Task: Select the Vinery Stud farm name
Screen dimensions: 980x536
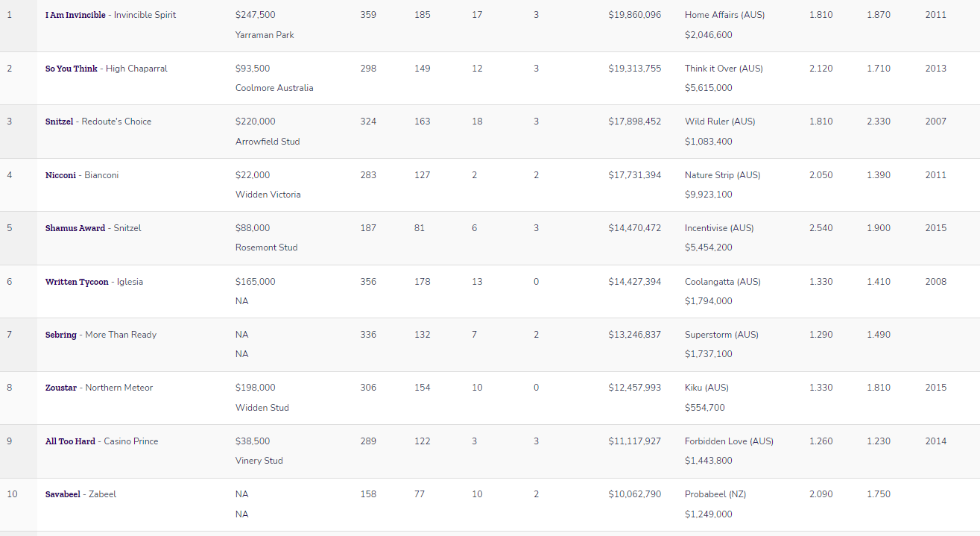Action: click(x=259, y=461)
